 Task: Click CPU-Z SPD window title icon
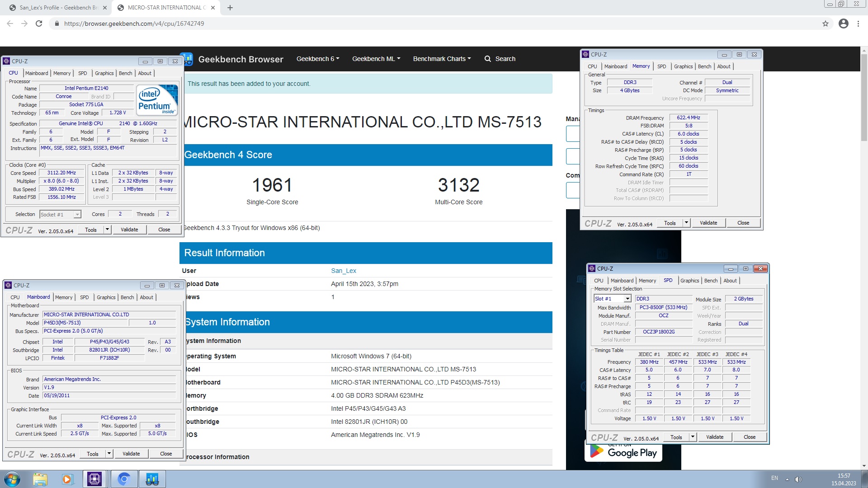click(x=592, y=268)
